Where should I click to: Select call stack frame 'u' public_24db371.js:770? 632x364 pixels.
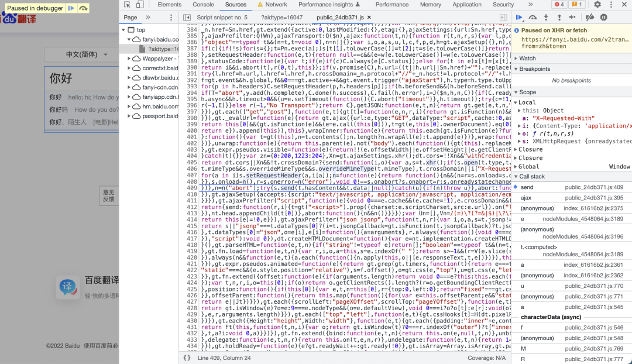[572, 286]
